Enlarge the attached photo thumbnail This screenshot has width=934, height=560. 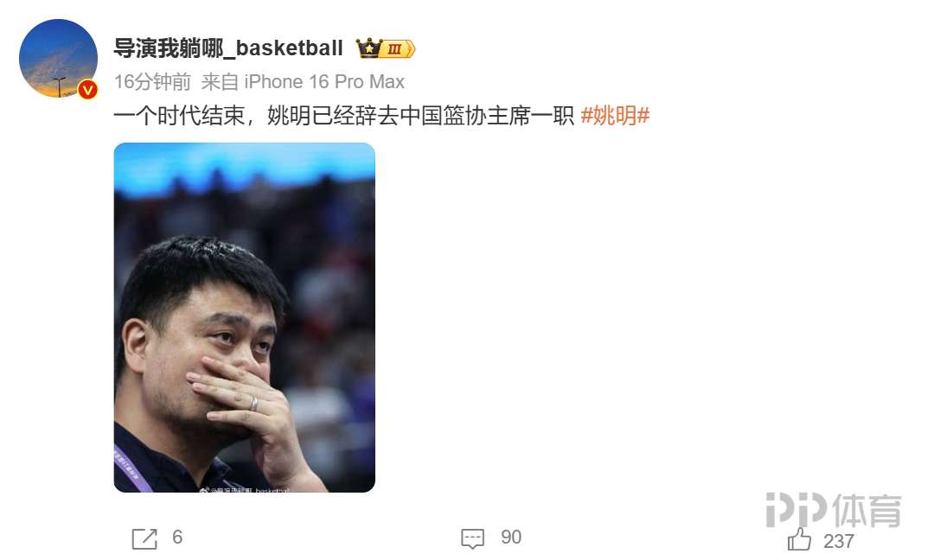pyautogui.click(x=244, y=317)
